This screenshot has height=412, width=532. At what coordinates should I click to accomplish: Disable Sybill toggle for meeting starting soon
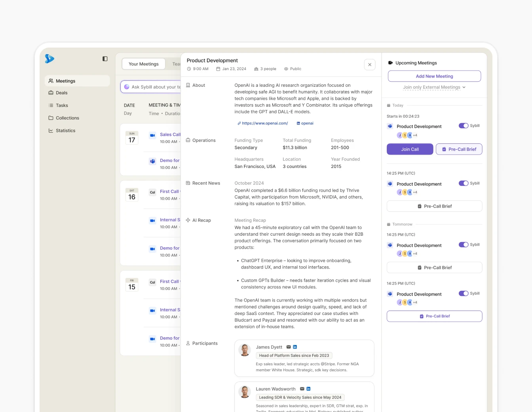pos(463,126)
